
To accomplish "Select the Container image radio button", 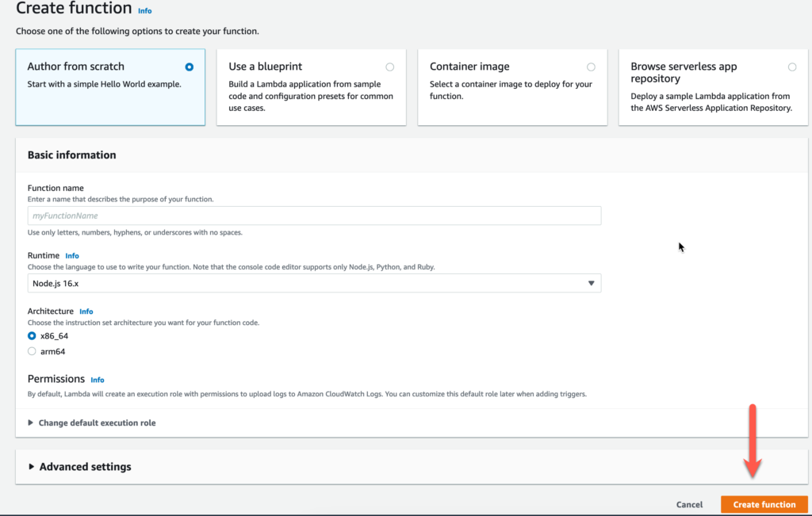I will [591, 67].
